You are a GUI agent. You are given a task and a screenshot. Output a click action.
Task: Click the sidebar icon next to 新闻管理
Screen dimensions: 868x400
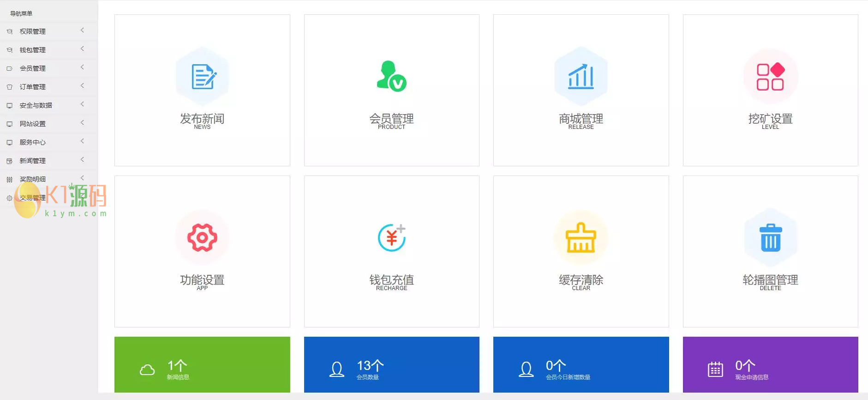9,161
